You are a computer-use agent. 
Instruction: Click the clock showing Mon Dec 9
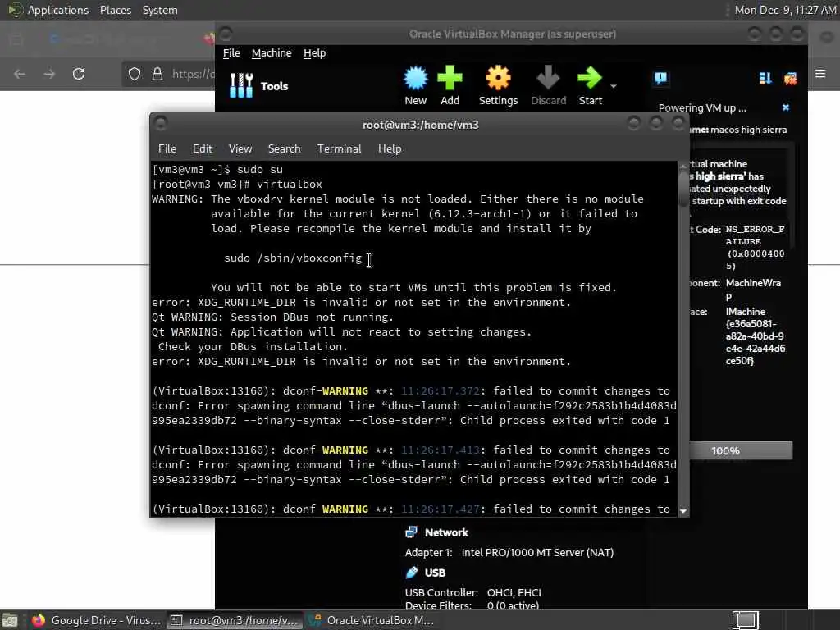[x=785, y=10]
